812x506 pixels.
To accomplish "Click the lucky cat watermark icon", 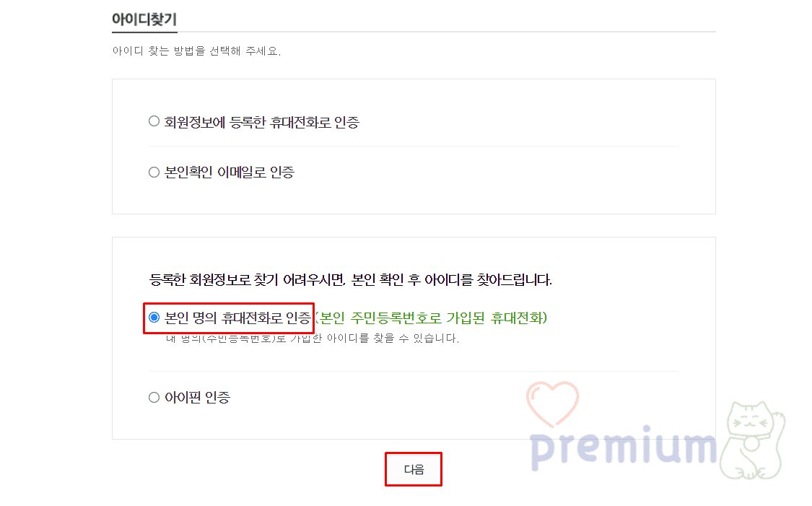I will point(753,441).
